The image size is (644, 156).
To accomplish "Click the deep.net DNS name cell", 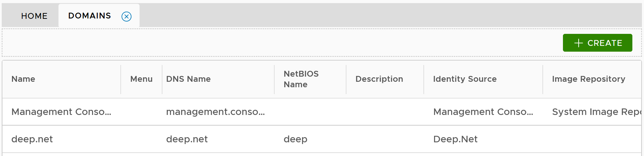I will 187,139.
